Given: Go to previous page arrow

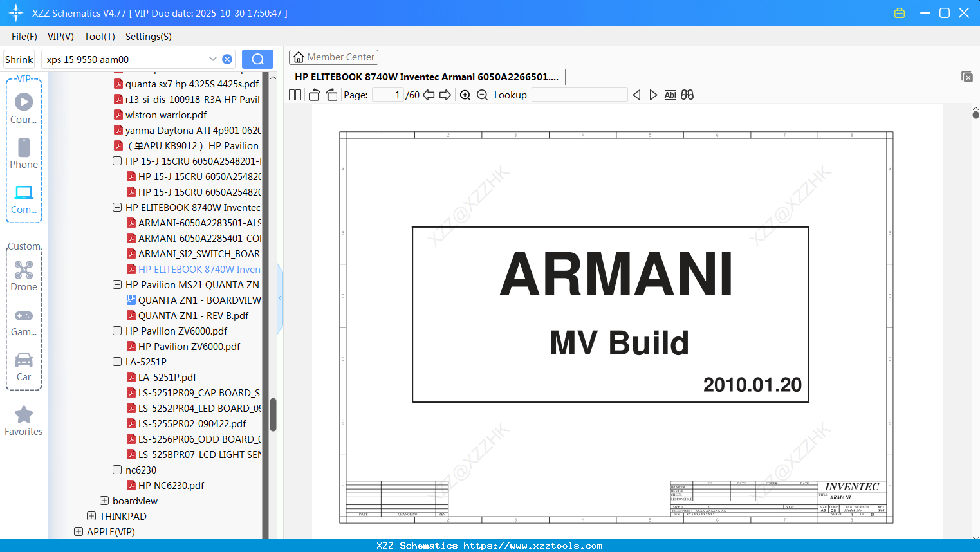Looking at the screenshot, I should tap(429, 95).
